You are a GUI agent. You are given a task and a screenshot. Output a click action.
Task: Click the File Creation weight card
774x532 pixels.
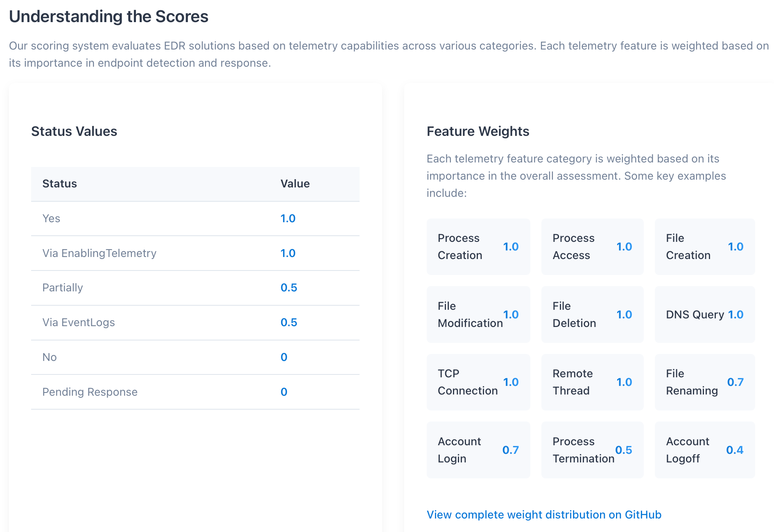(x=705, y=247)
